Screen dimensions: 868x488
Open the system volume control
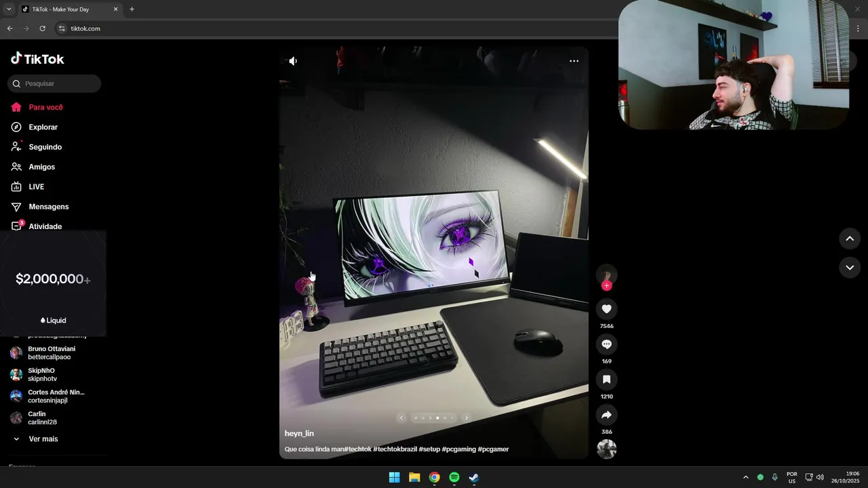click(x=820, y=477)
